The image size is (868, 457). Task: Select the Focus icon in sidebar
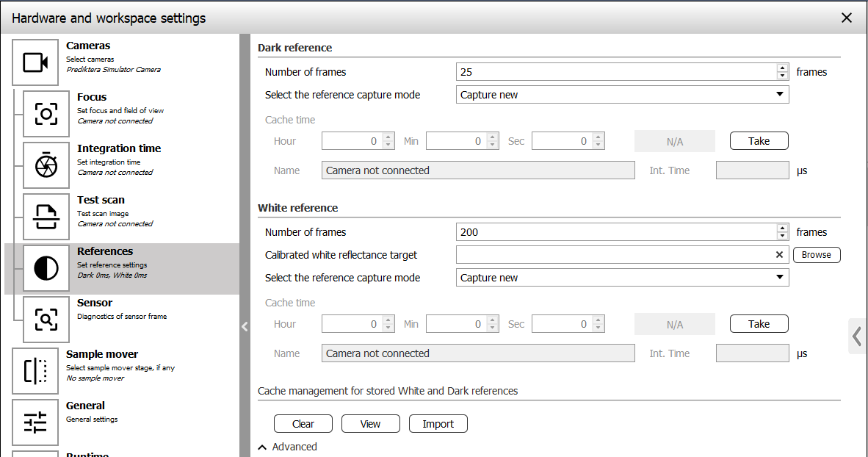click(46, 114)
